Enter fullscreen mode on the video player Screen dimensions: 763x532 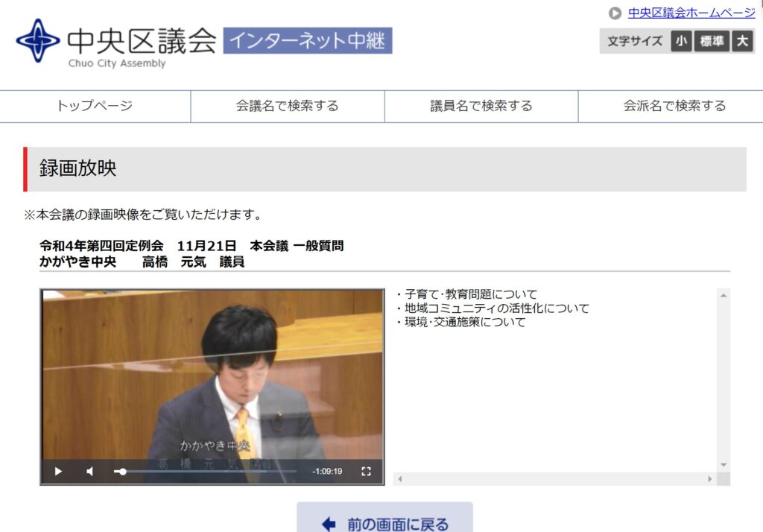coord(367,471)
